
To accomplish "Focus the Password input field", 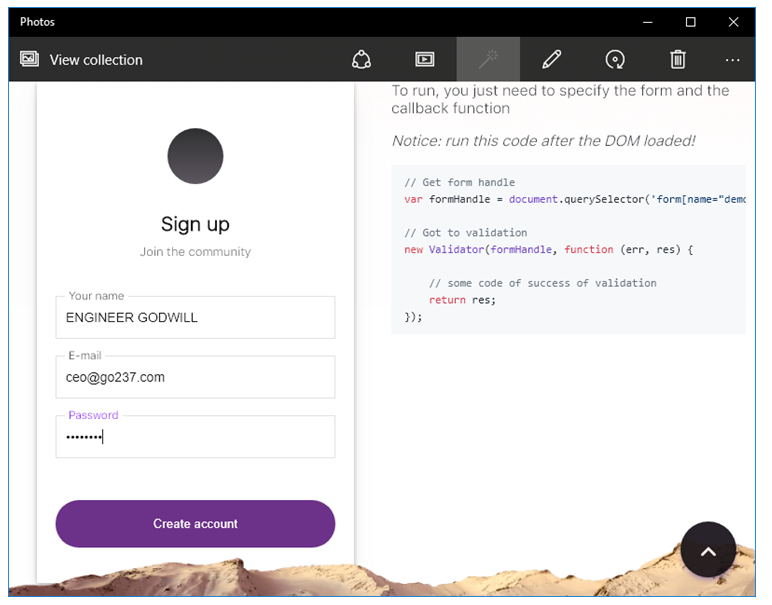I will click(x=195, y=437).
